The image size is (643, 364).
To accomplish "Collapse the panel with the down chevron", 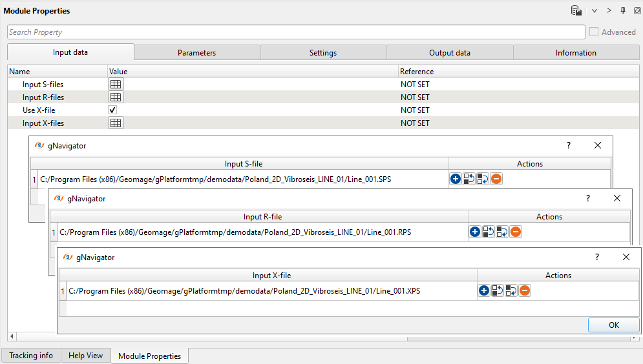I will click(x=595, y=11).
